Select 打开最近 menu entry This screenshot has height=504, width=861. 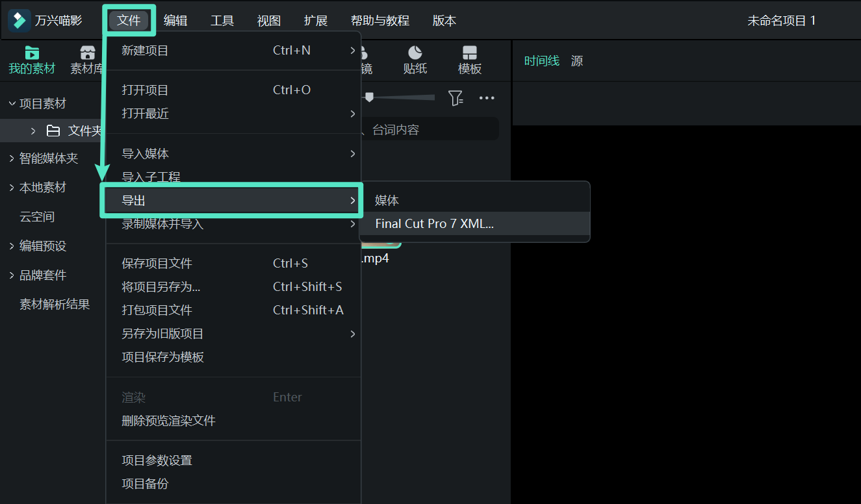pos(233,113)
